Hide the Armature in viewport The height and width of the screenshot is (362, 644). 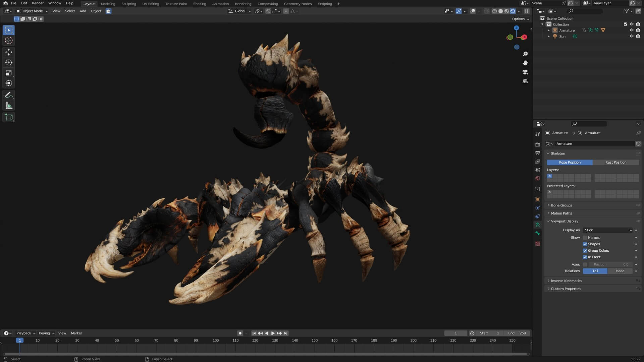click(631, 30)
